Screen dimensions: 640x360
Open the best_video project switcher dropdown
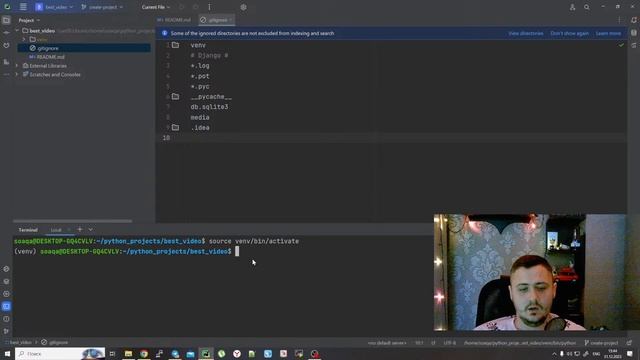(x=54, y=7)
